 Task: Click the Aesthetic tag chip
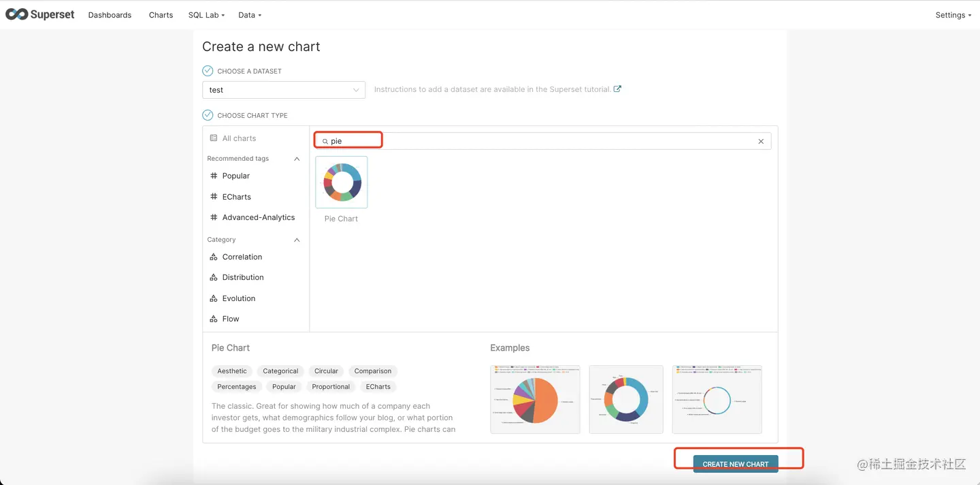pos(232,371)
